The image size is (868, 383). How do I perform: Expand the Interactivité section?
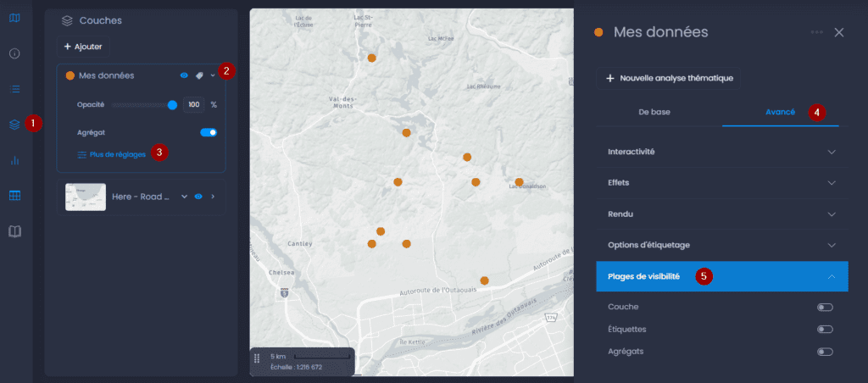(x=722, y=152)
